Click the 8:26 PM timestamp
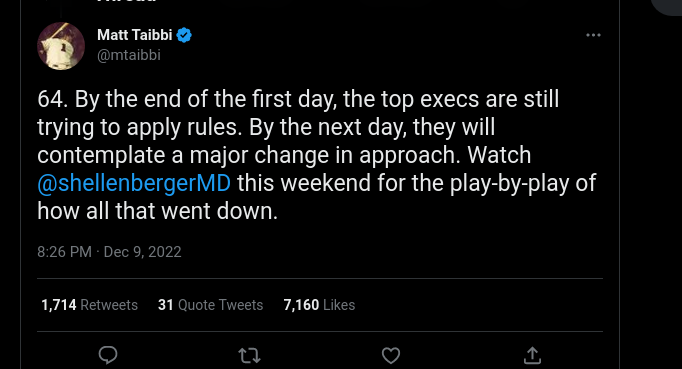The width and height of the screenshot is (682, 369). coord(64,252)
